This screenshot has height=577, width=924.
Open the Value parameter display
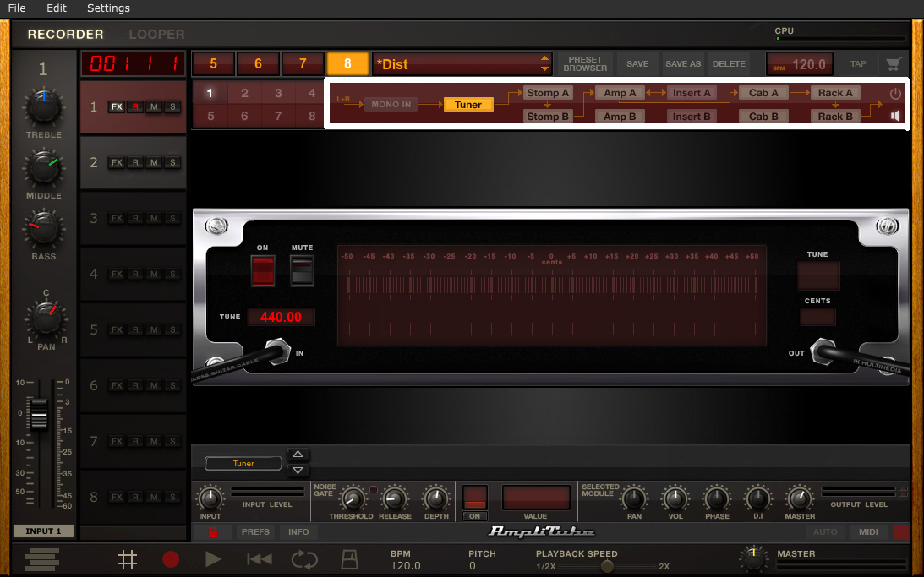(536, 498)
